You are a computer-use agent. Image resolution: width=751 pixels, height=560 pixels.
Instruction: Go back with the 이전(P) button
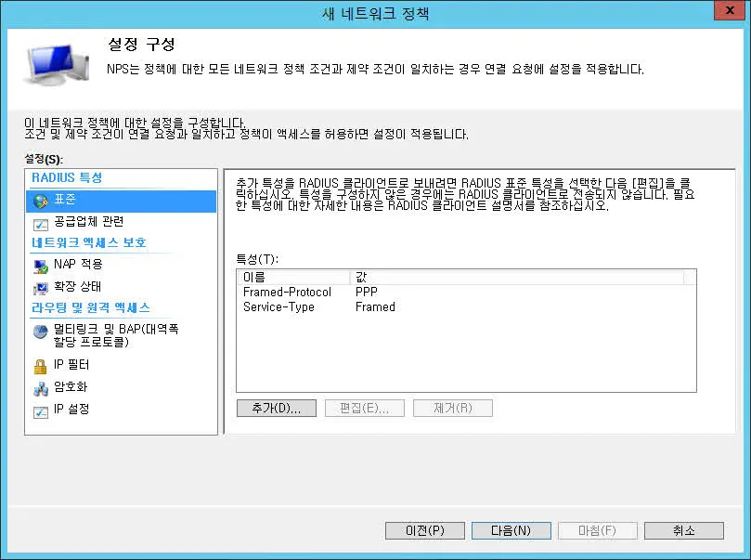pos(424,530)
